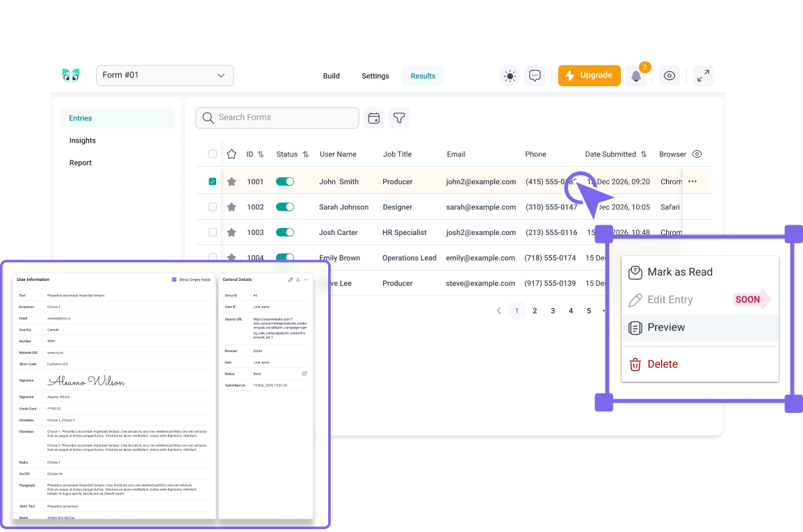Open the chat feedback icon
This screenshot has width=803, height=532.
(535, 76)
